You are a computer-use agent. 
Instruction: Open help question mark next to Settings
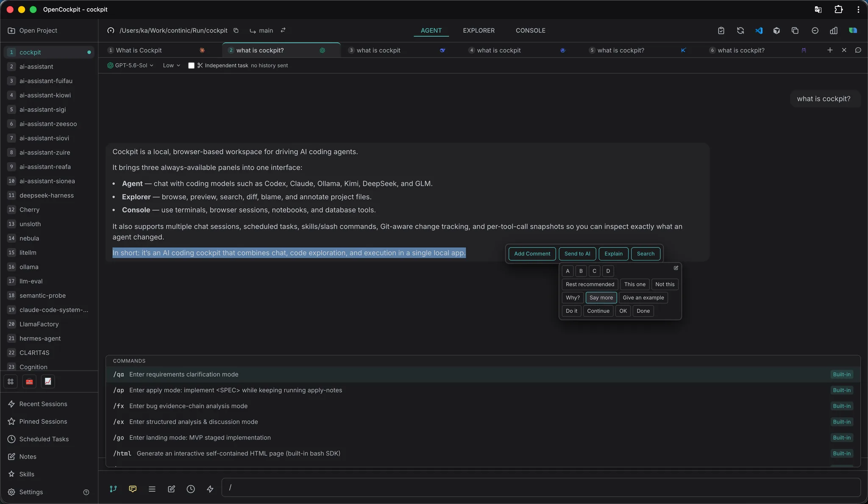[86, 492]
